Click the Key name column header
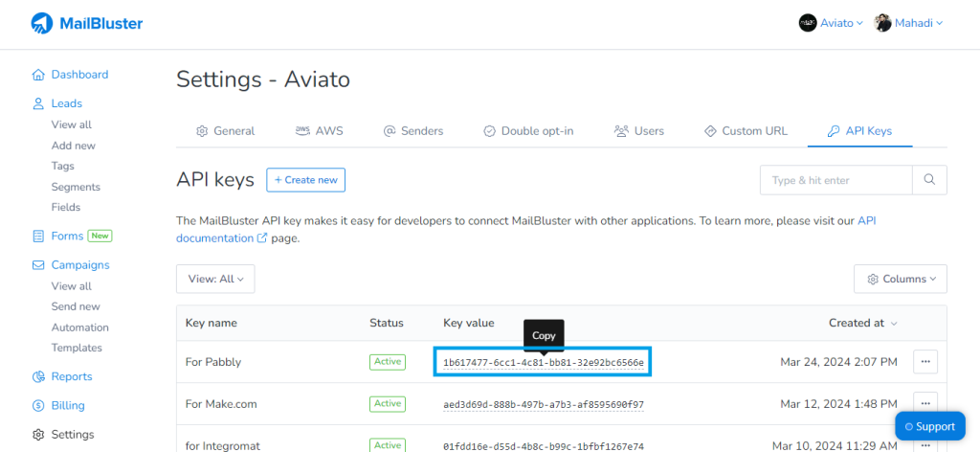 click(x=212, y=324)
